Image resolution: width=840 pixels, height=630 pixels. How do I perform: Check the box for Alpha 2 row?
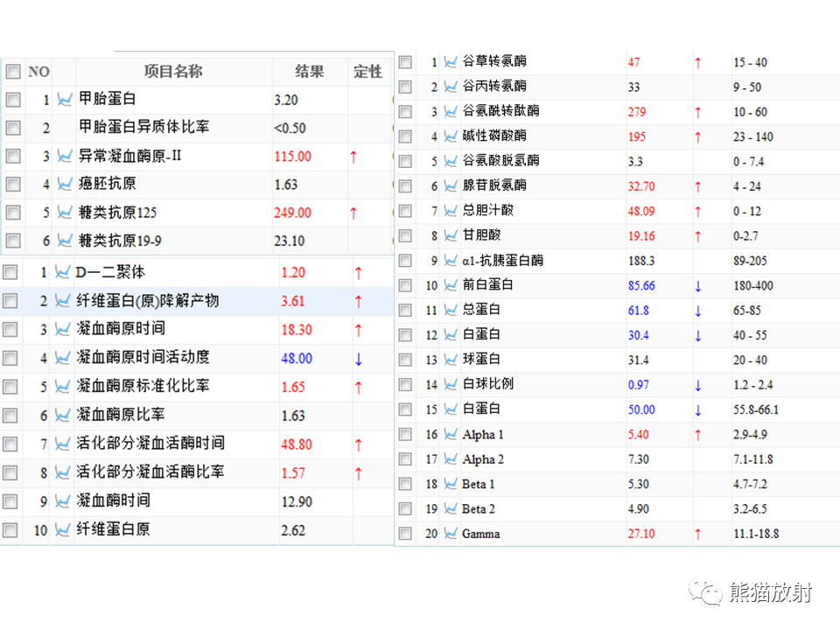(405, 459)
